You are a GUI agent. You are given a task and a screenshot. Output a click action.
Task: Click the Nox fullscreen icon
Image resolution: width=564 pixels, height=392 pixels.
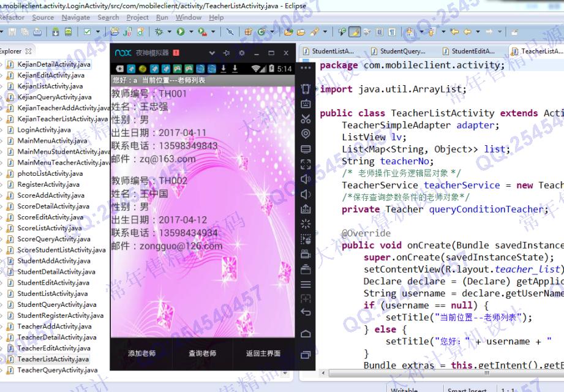306,164
